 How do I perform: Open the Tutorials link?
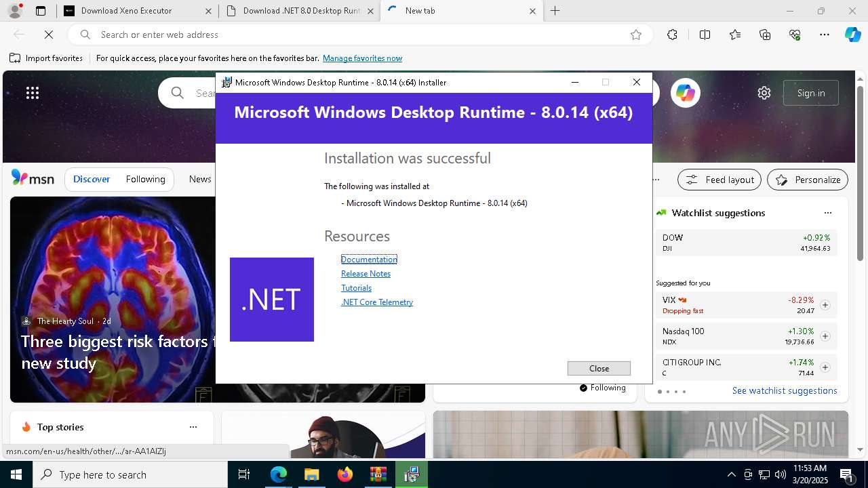[x=356, y=288]
